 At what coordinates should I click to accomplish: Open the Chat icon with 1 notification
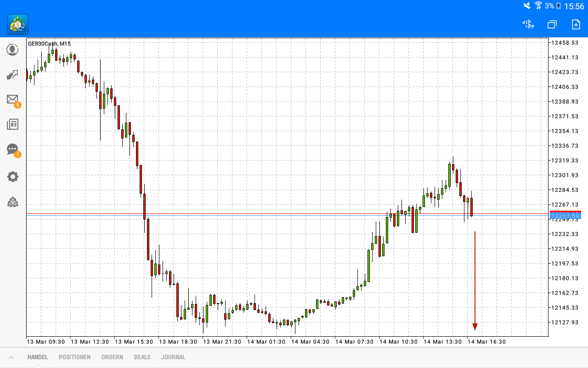(x=12, y=149)
